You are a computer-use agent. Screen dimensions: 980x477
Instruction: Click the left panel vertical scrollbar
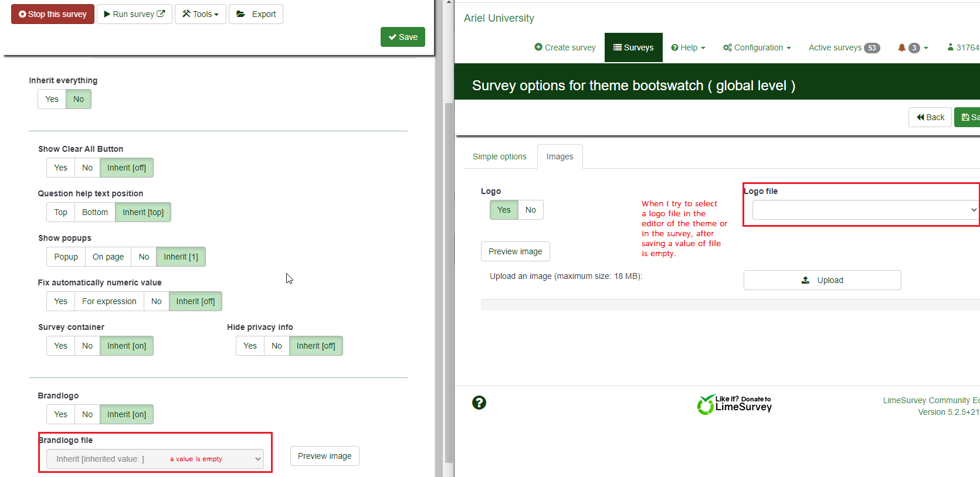point(449,282)
